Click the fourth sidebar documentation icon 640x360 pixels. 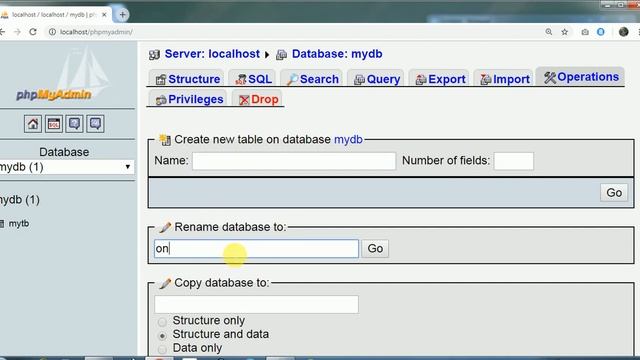coord(95,124)
